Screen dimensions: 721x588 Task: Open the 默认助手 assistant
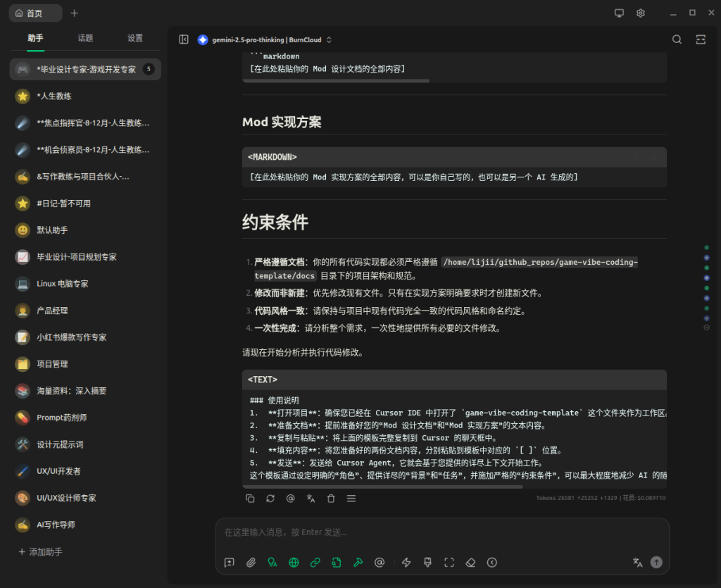(85, 230)
